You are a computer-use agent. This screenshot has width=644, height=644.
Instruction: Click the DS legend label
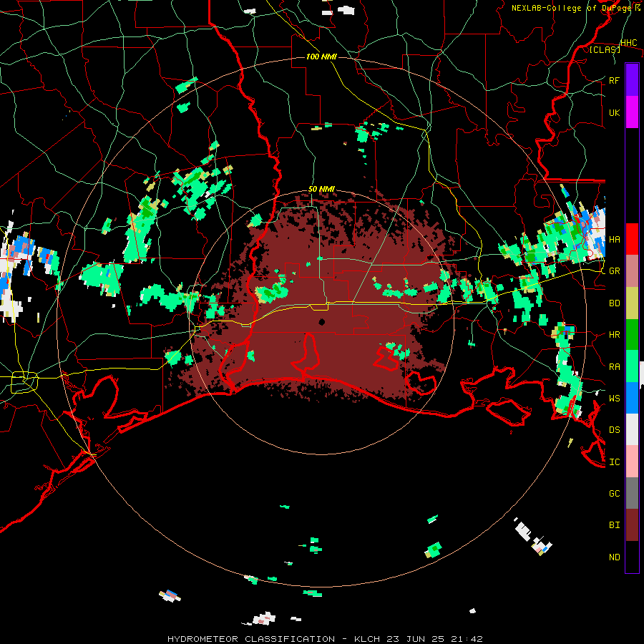coord(614,429)
